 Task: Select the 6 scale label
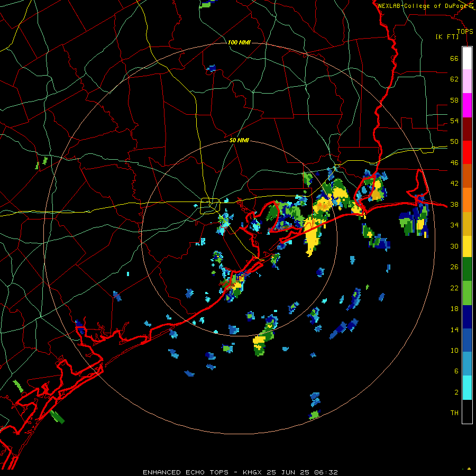point(456,371)
